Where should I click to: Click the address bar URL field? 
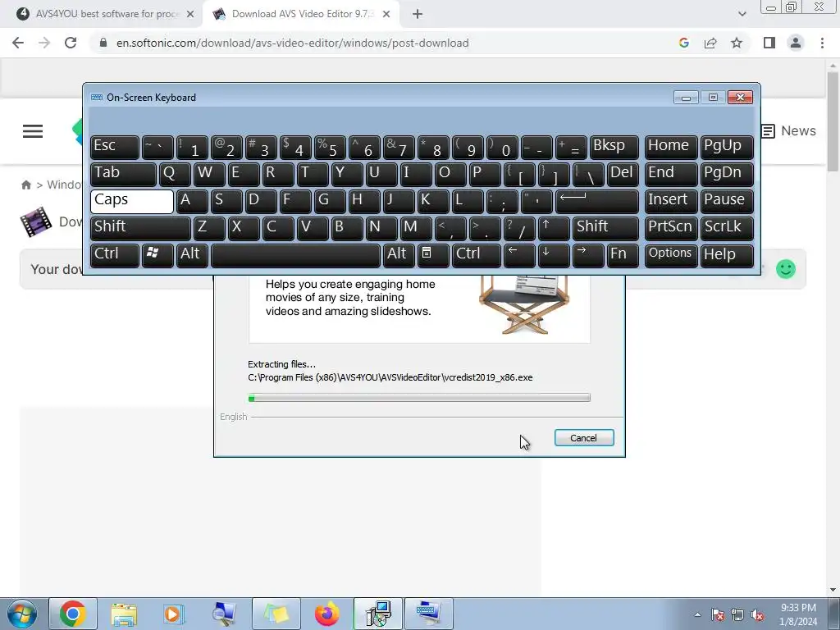point(293,43)
